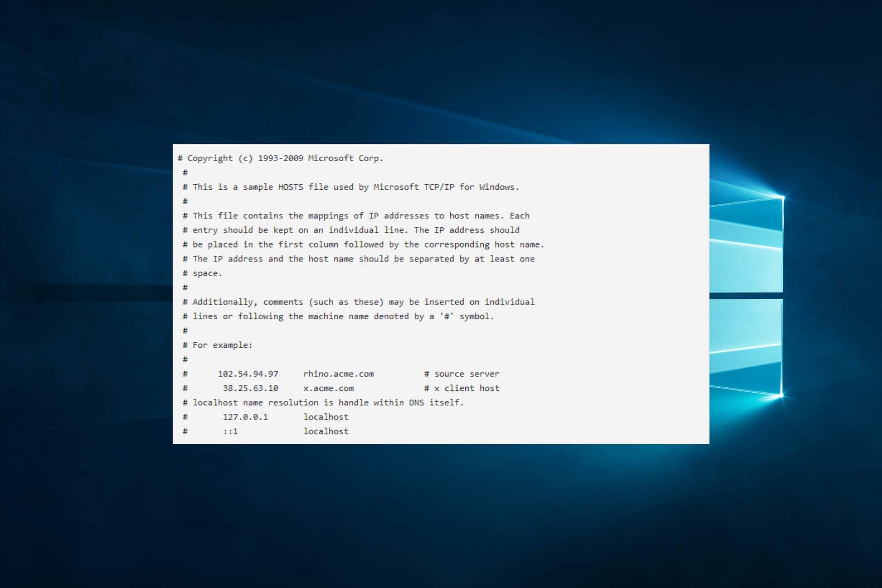Click the line starting 'lines or following the machine name'
This screenshot has height=588, width=882.
[x=338, y=317]
